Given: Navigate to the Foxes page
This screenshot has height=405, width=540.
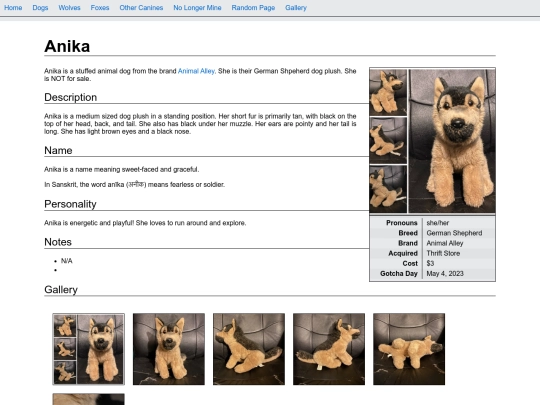Looking at the screenshot, I should [100, 8].
